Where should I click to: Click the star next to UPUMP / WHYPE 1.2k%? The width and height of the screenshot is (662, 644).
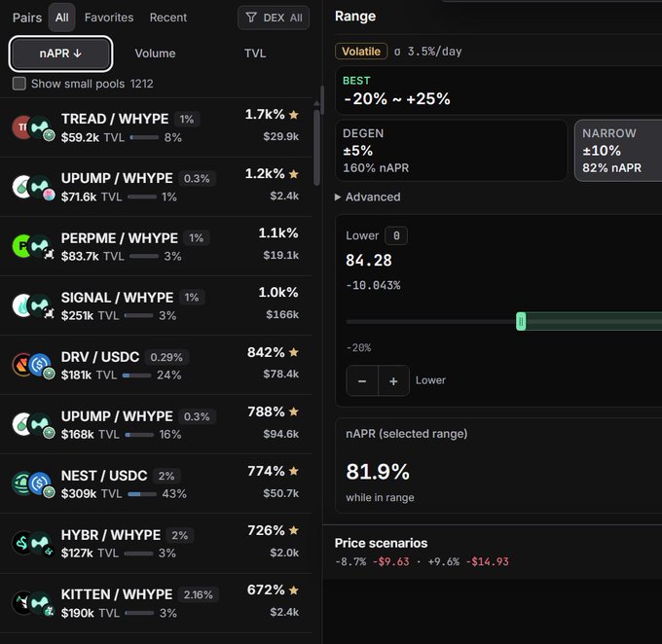pyautogui.click(x=294, y=174)
